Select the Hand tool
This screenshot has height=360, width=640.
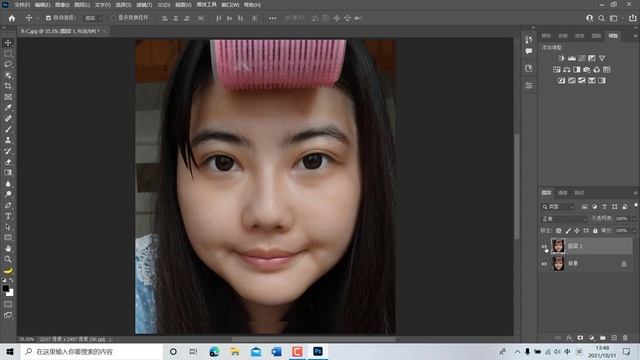8,248
